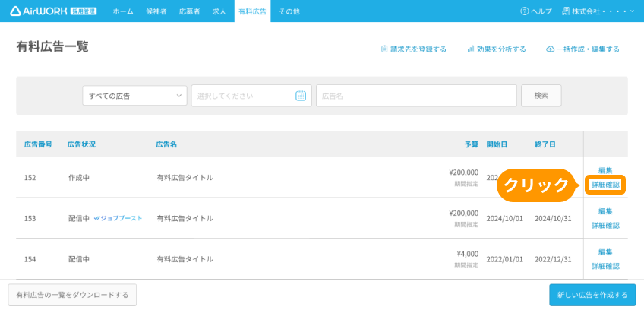644x310 pixels.
Task: Select the 求人 tab
Action: 219,11
